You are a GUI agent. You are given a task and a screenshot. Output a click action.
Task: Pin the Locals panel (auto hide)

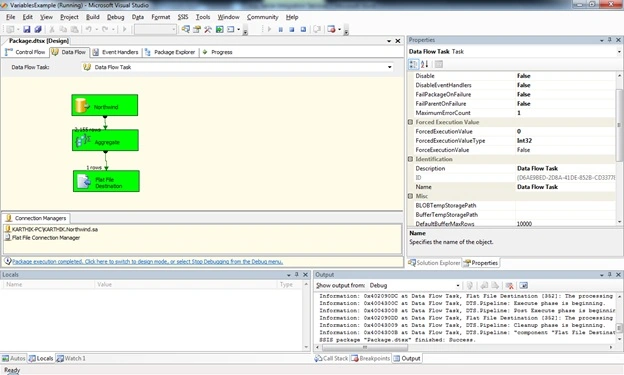[x=296, y=275]
